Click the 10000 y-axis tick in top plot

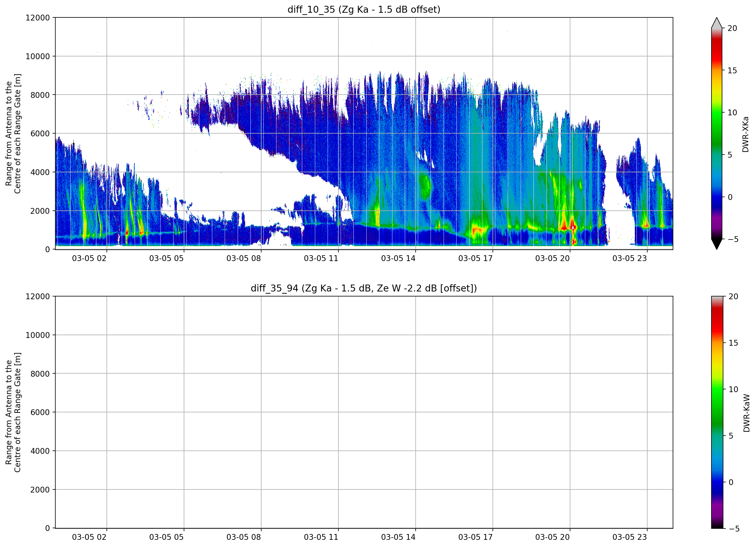38,56
